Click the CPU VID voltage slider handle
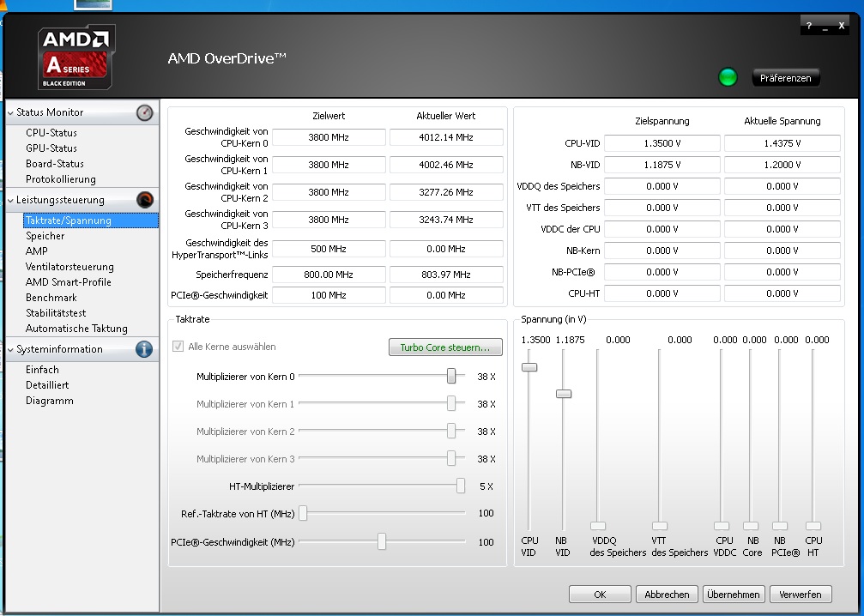 529,367
